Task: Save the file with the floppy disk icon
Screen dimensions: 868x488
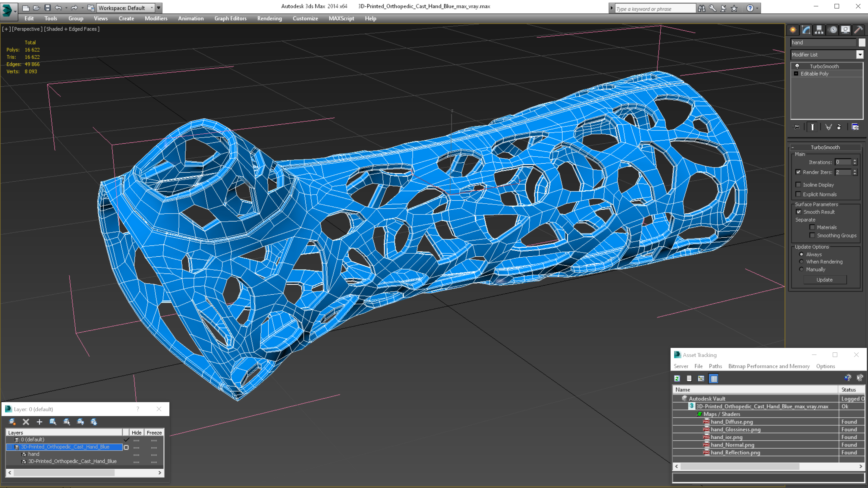Action: tap(48, 8)
